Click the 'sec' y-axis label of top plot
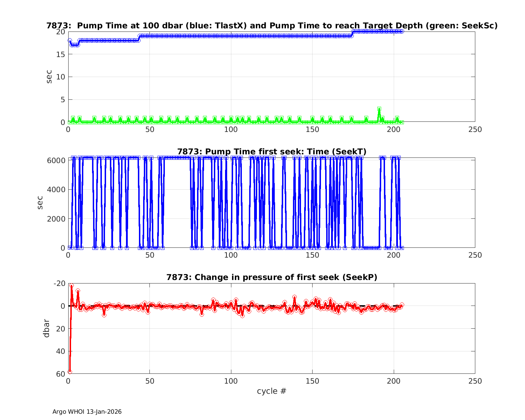Screen dimensions: 525x420 pos(49,77)
